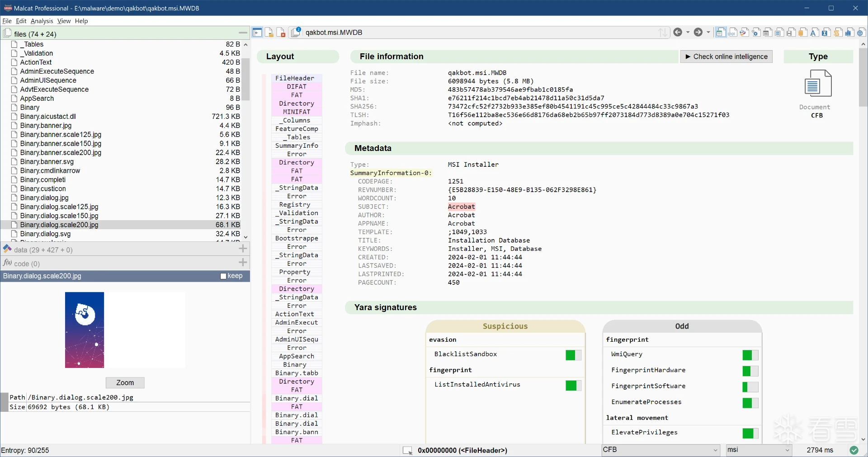Screen dimensions: 868x457
Task: Select Binary.aicustact.dll in the files list
Action: click(48, 117)
